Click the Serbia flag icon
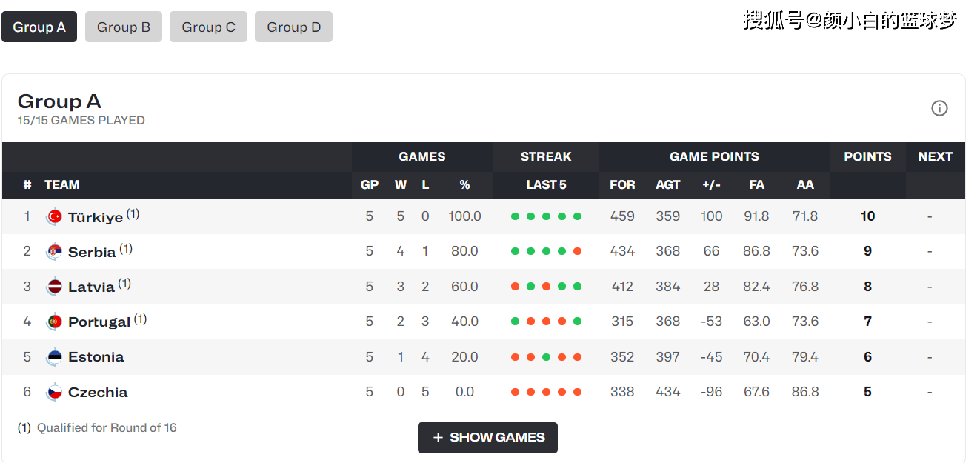This screenshot has width=980, height=463. [54, 252]
